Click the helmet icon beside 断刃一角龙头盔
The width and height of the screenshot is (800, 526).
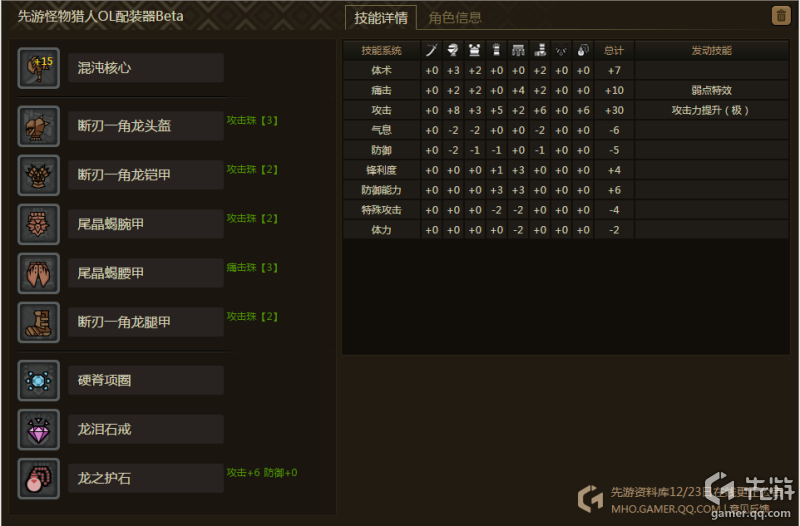pos(39,127)
